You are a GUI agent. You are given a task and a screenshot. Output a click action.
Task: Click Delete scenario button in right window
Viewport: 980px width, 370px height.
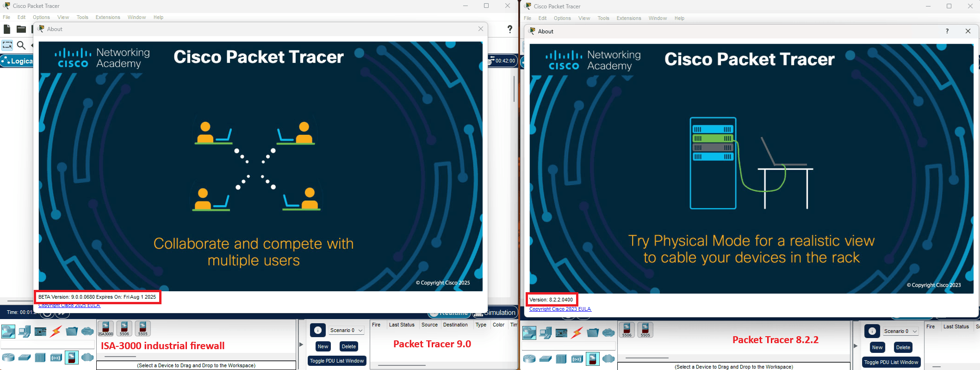pos(903,347)
